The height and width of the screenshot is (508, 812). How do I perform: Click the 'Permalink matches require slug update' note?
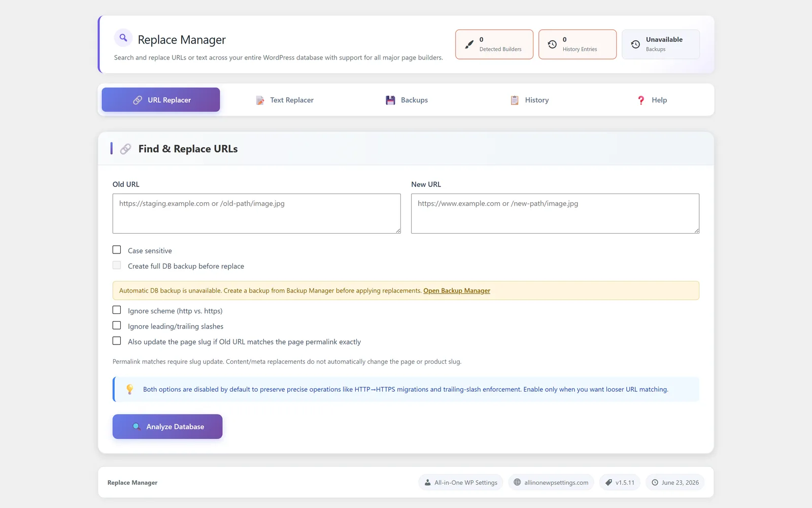[x=287, y=362]
